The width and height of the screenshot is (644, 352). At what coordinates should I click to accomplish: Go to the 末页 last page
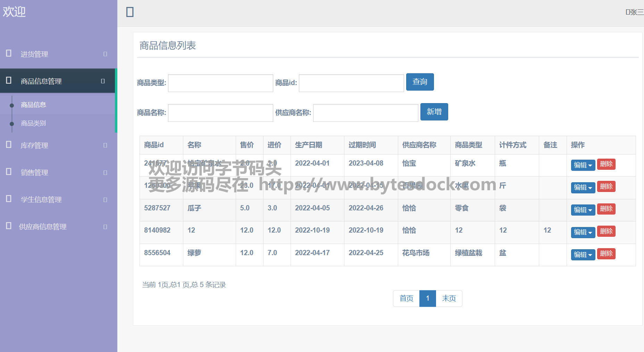(x=449, y=299)
